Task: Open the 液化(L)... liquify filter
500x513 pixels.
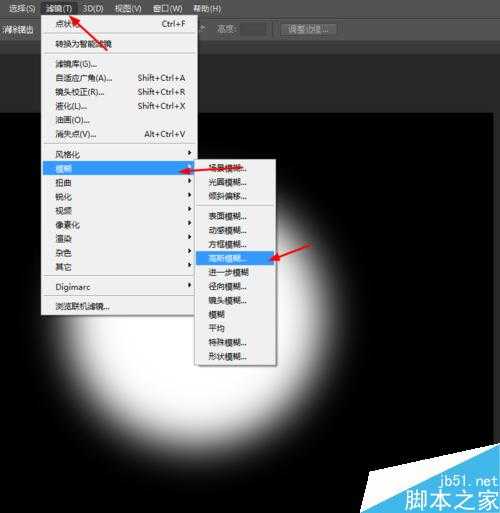Action: coord(119,106)
